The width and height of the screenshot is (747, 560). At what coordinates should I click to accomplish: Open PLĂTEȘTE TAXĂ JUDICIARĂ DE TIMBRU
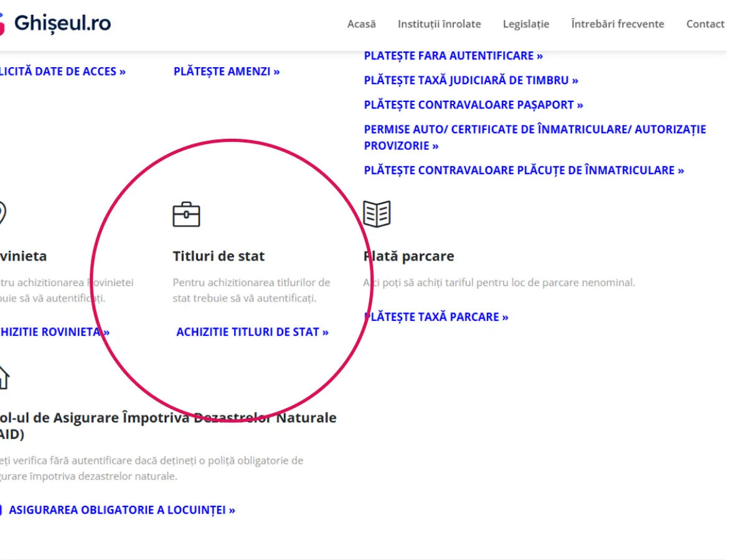(x=471, y=80)
